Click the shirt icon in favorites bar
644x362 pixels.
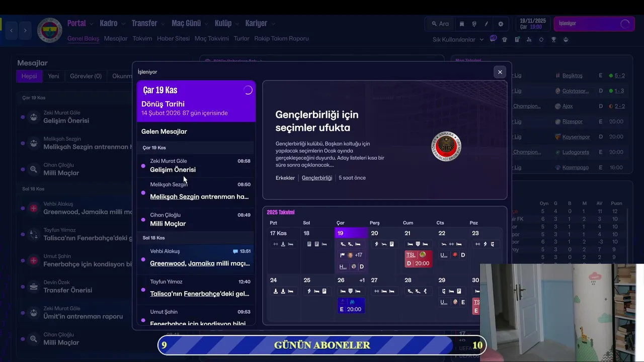tap(505, 39)
